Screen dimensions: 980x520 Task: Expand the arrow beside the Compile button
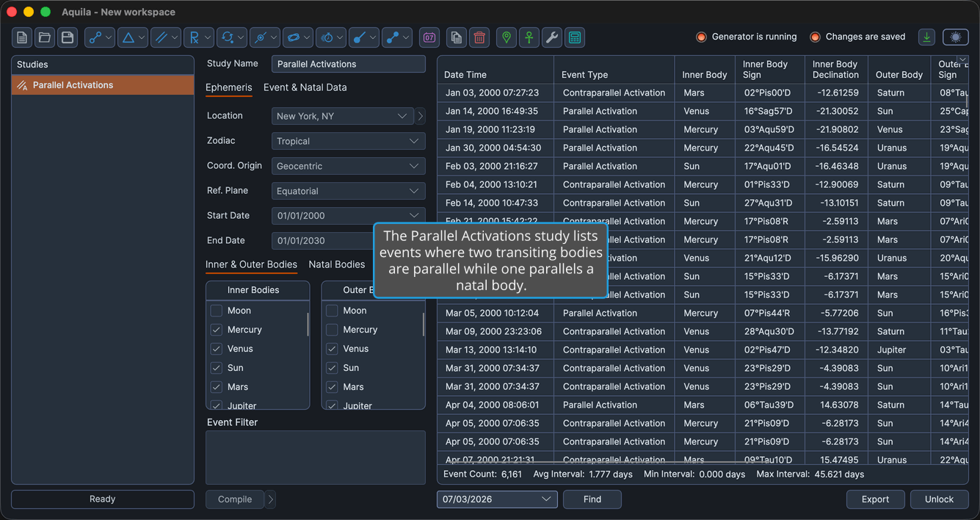271,499
